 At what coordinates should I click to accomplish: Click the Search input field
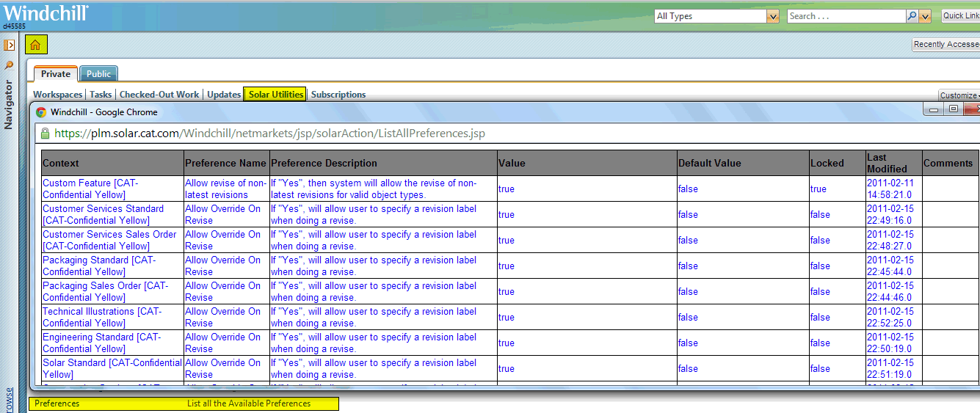pos(846,16)
